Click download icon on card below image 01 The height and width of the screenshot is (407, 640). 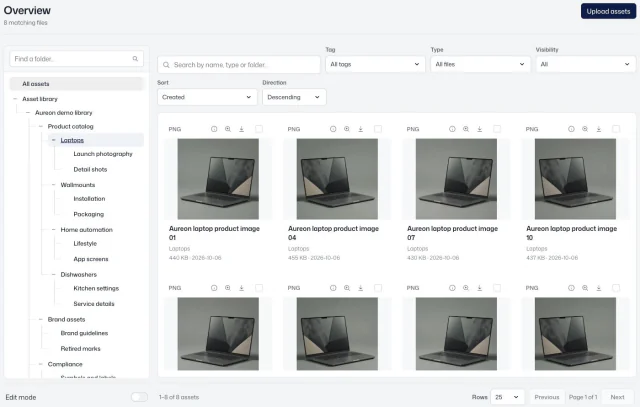point(242,288)
